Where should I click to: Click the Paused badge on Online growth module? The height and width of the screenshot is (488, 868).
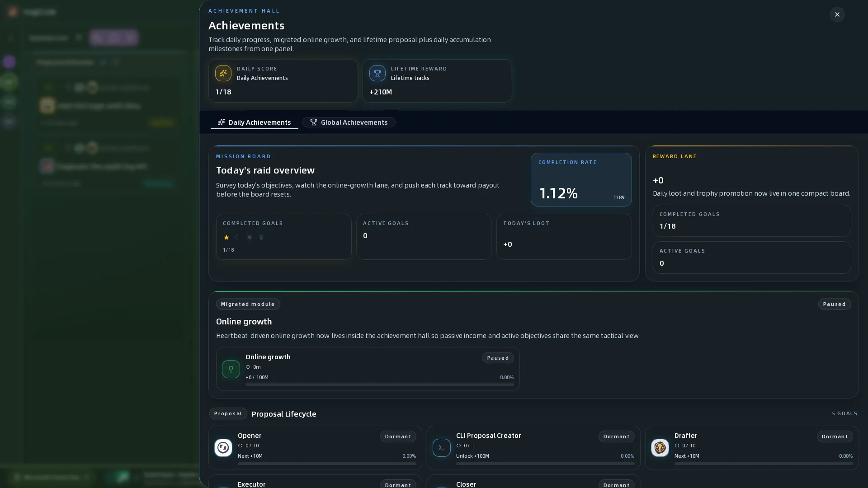click(x=834, y=304)
